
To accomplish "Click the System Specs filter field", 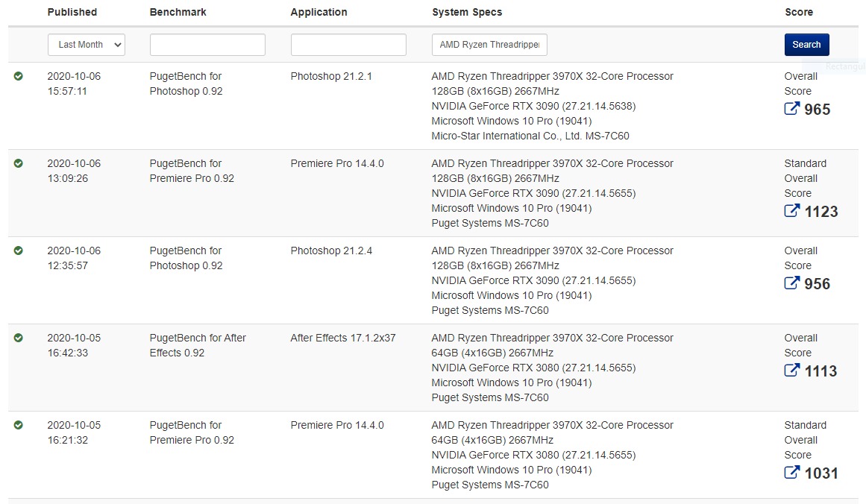I will coord(489,45).
